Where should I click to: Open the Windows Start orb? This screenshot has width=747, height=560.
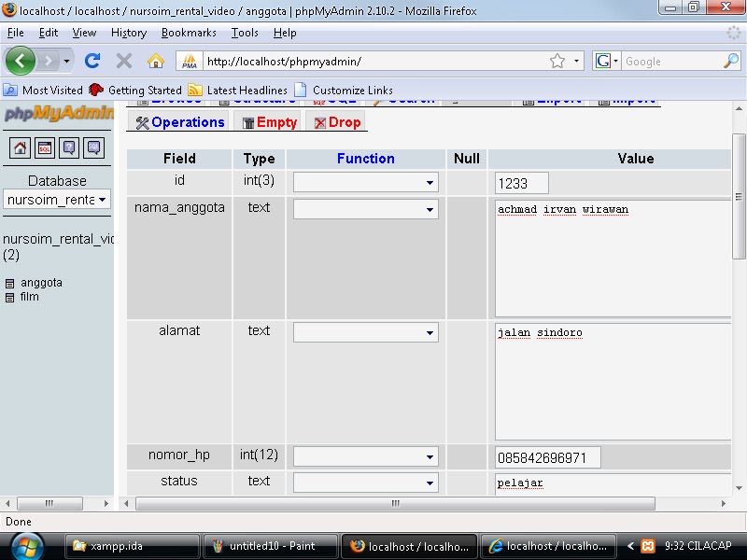[x=27, y=546]
